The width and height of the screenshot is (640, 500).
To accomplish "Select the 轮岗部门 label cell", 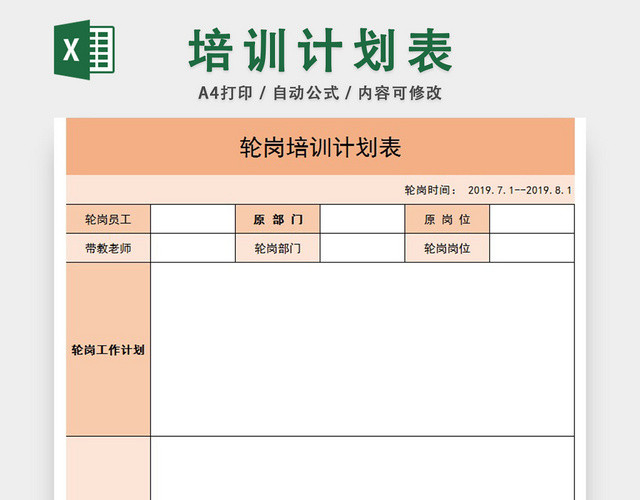I will 278,248.
